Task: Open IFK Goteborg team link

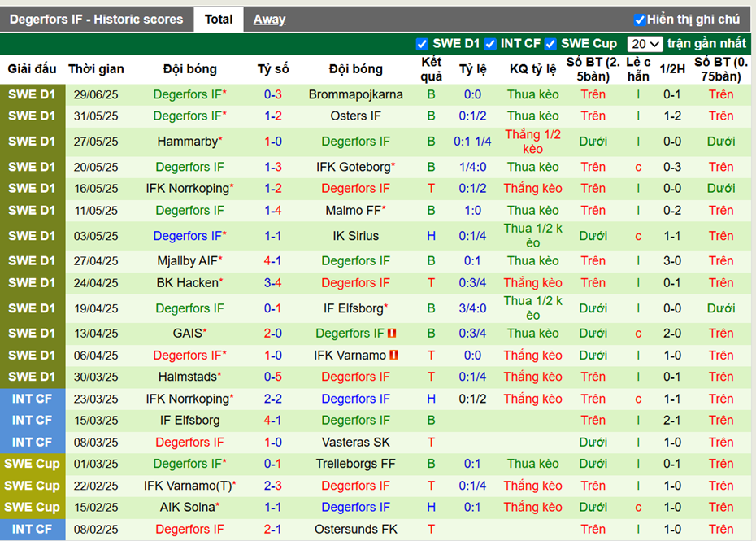Action: [x=354, y=167]
